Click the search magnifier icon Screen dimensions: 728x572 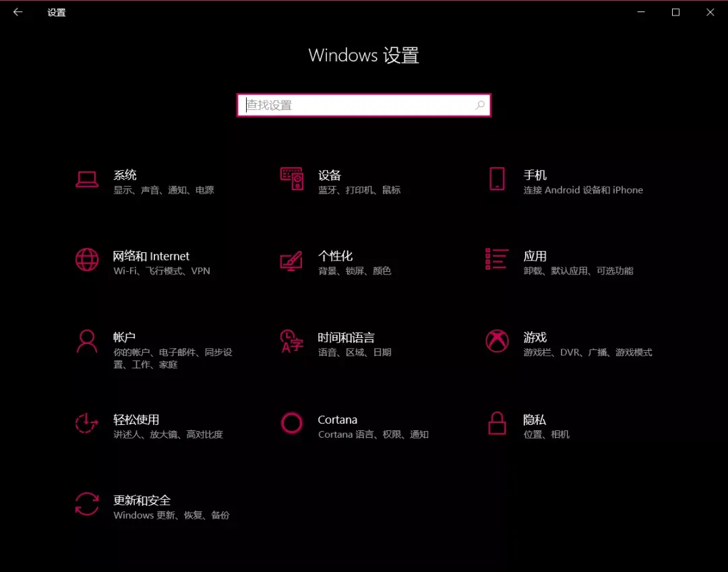(x=480, y=105)
